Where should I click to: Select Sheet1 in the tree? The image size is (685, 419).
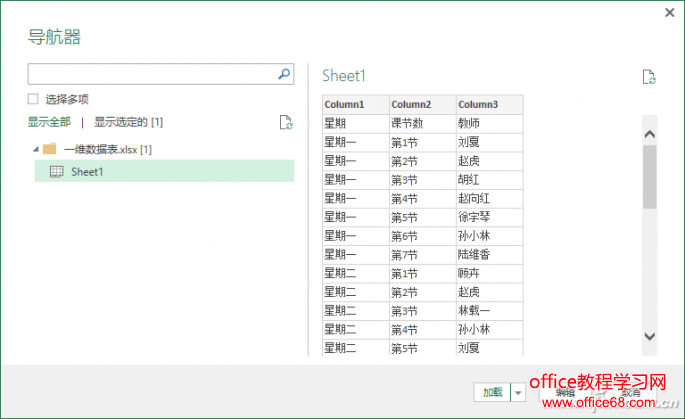(x=87, y=172)
